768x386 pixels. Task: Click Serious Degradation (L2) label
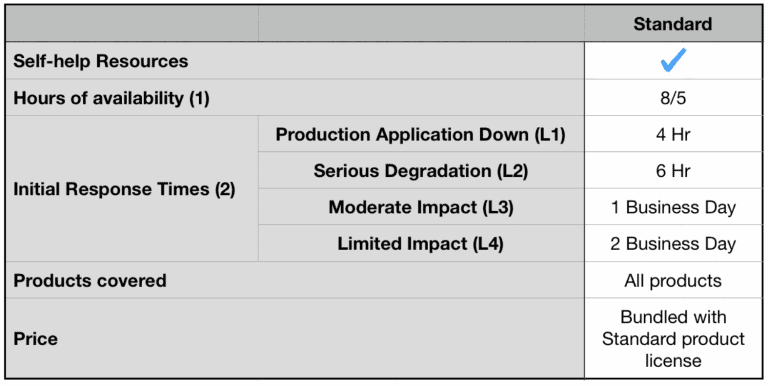click(421, 170)
